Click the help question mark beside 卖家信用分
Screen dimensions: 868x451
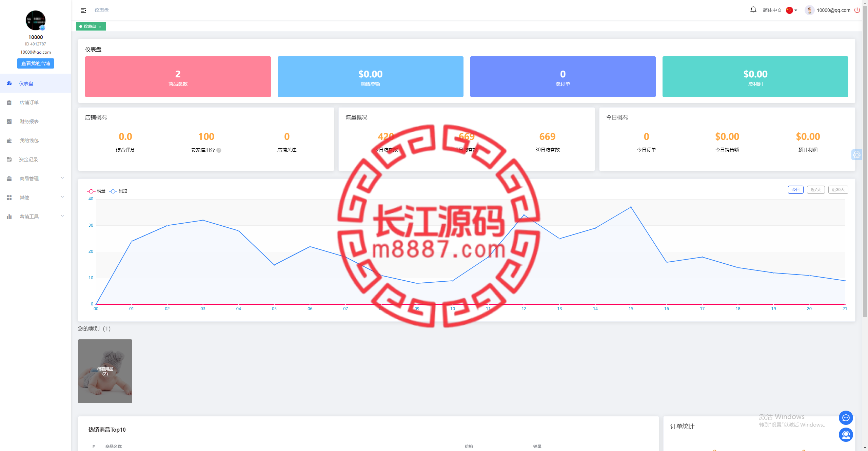tap(219, 150)
